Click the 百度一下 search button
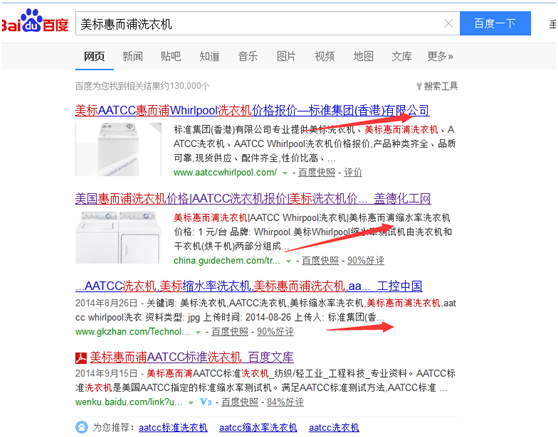The width and height of the screenshot is (558, 437). coord(495,23)
